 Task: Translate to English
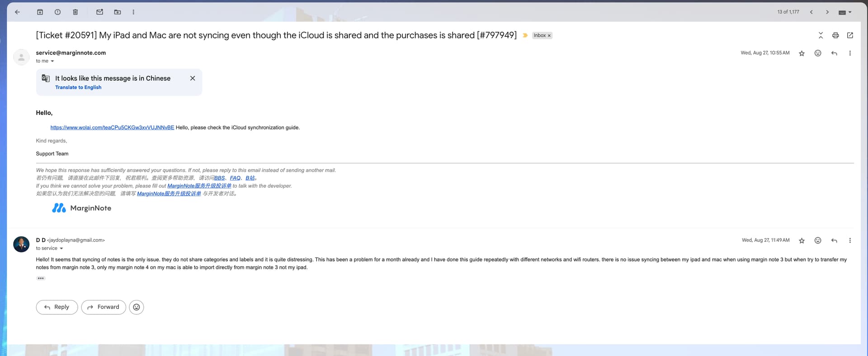pos(78,88)
